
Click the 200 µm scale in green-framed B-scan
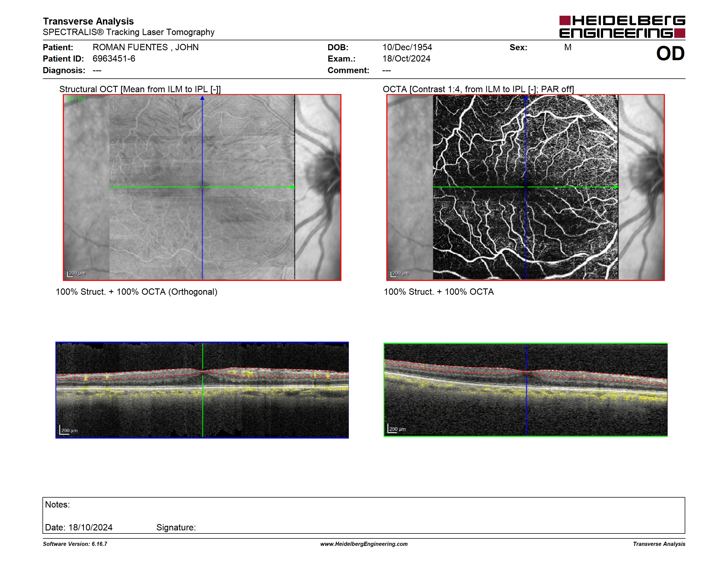pyautogui.click(x=396, y=429)
